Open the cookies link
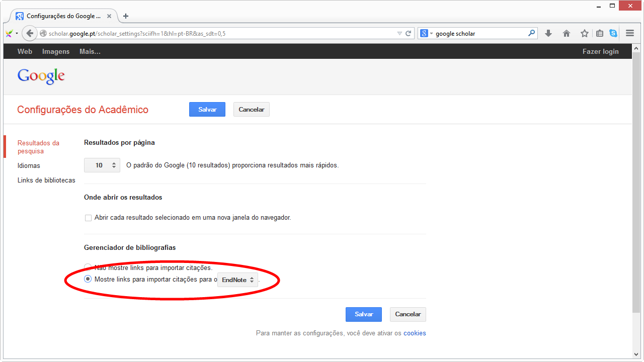Viewport: 644px width, 362px height. [x=415, y=333]
